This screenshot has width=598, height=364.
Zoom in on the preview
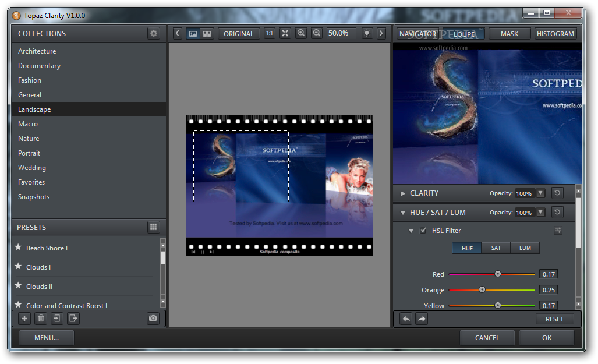point(301,33)
